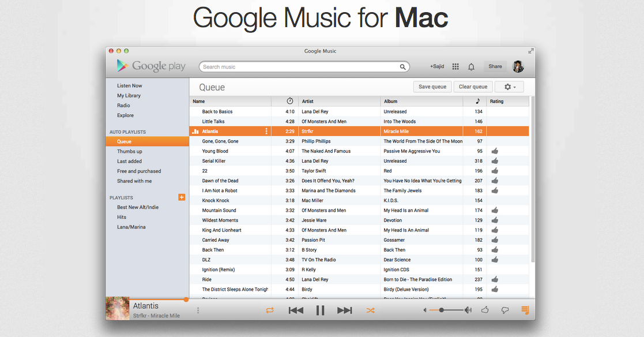The width and height of the screenshot is (644, 337).
Task: Go to My Library in sidebar
Action: (x=129, y=96)
